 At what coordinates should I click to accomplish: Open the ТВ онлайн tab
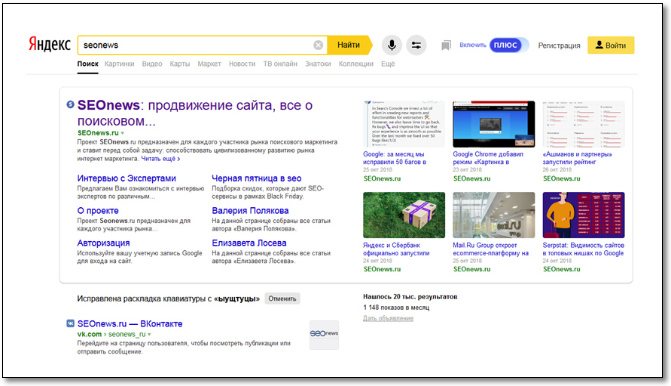coord(280,64)
